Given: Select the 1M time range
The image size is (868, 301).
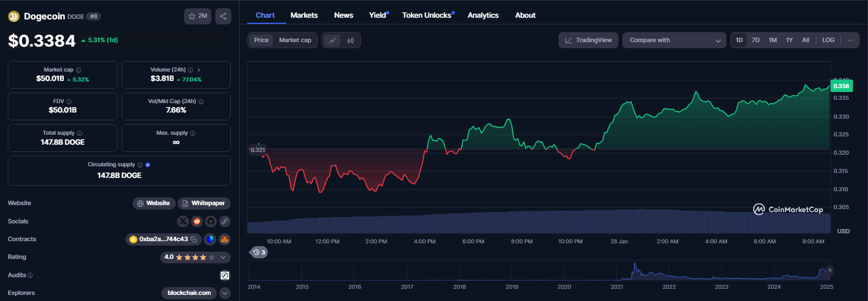Looking at the screenshot, I should click(x=773, y=40).
